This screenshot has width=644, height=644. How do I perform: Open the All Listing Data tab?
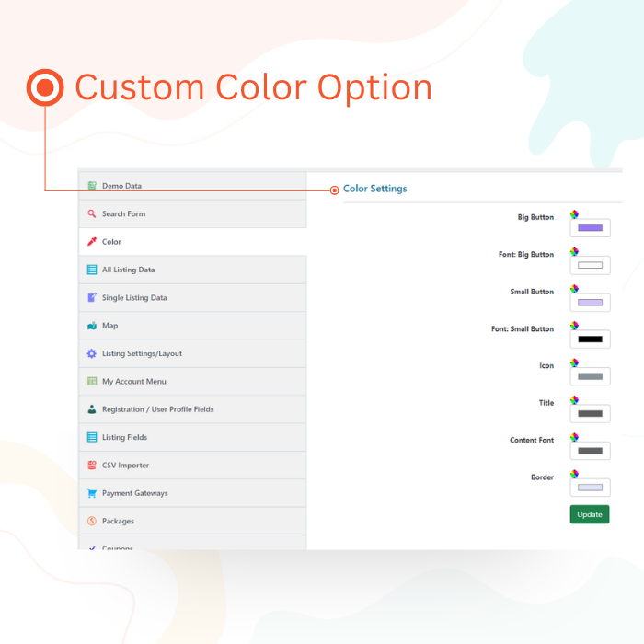[128, 270]
